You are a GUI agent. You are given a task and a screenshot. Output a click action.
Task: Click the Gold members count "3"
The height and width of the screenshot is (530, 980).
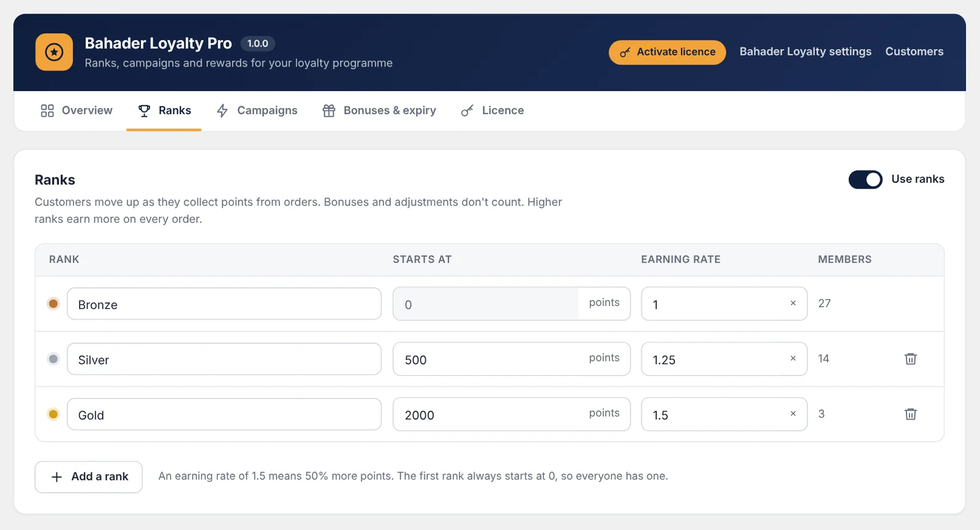pyautogui.click(x=821, y=414)
